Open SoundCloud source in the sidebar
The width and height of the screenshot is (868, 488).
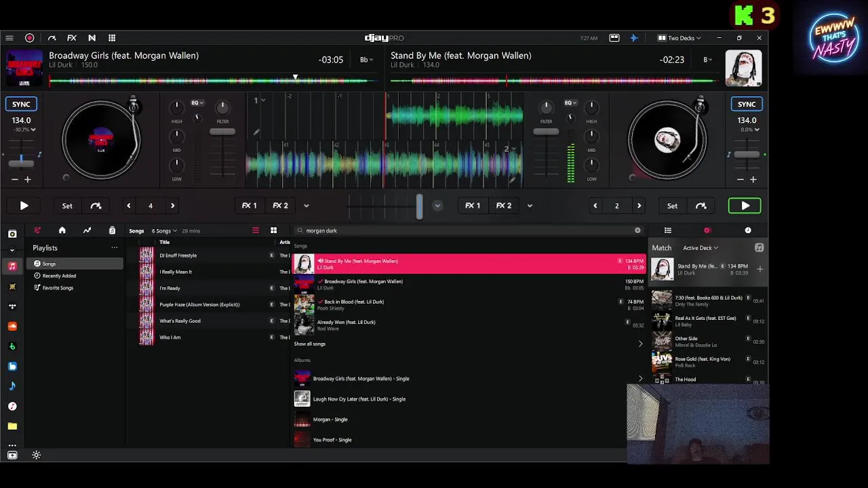point(12,326)
